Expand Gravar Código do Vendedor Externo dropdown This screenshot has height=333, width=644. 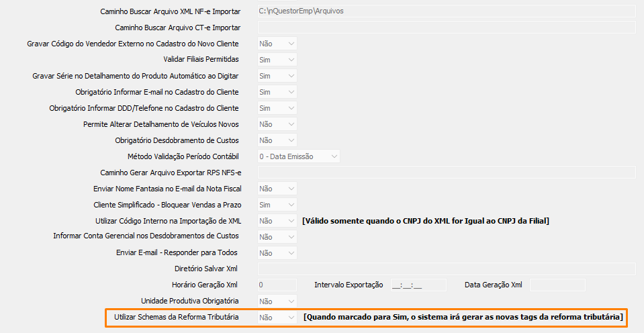coord(277,44)
